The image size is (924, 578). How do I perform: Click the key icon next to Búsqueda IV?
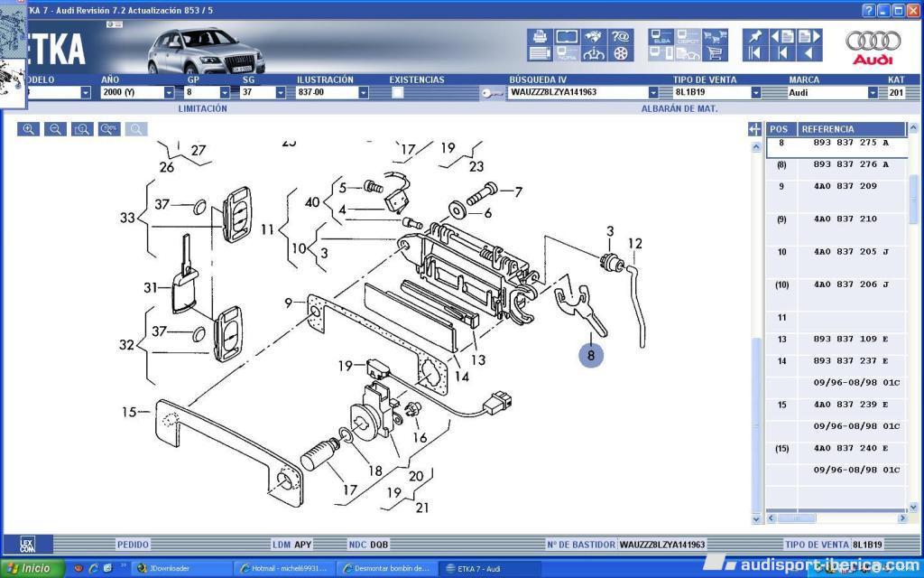492,93
